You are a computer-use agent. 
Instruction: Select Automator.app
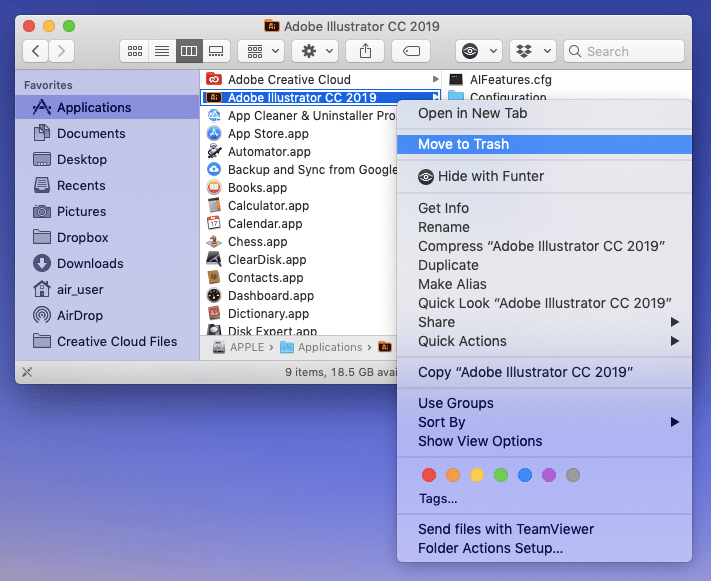(299, 151)
